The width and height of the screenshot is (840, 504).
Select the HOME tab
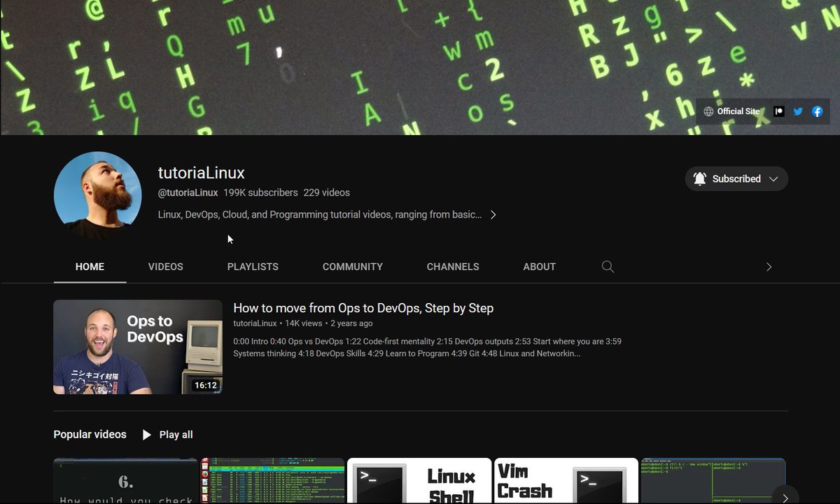pyautogui.click(x=90, y=267)
